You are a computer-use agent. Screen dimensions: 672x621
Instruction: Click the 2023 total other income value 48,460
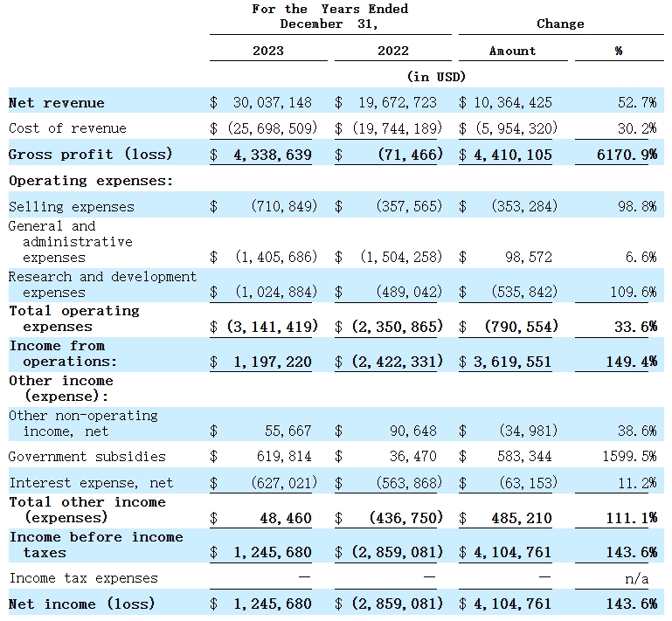coord(285,518)
